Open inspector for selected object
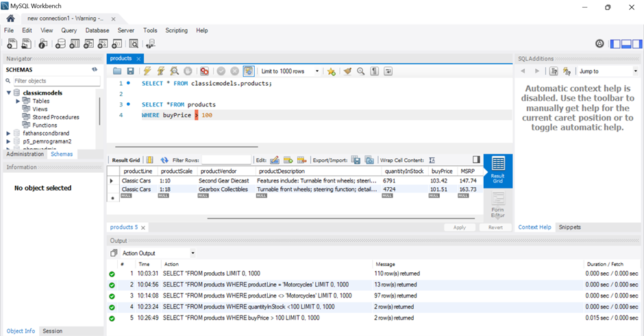Image resolution: width=644 pixels, height=336 pixels. pos(42,44)
